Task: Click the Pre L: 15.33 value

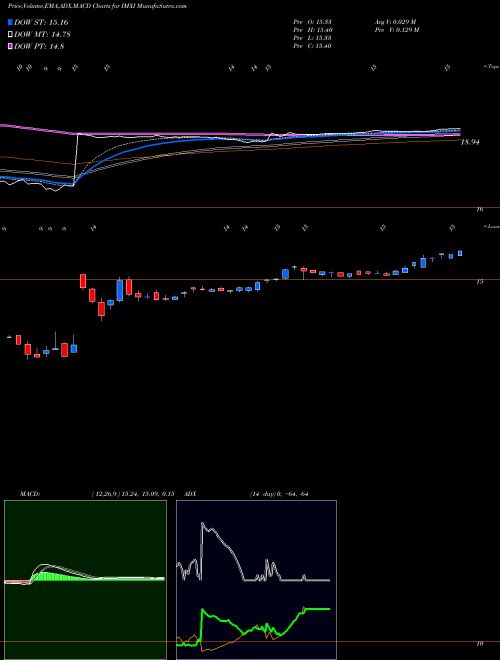Action: tap(312, 38)
